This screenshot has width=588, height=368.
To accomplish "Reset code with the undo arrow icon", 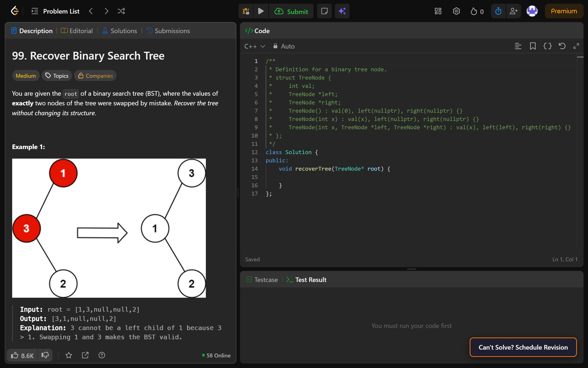I will click(562, 46).
